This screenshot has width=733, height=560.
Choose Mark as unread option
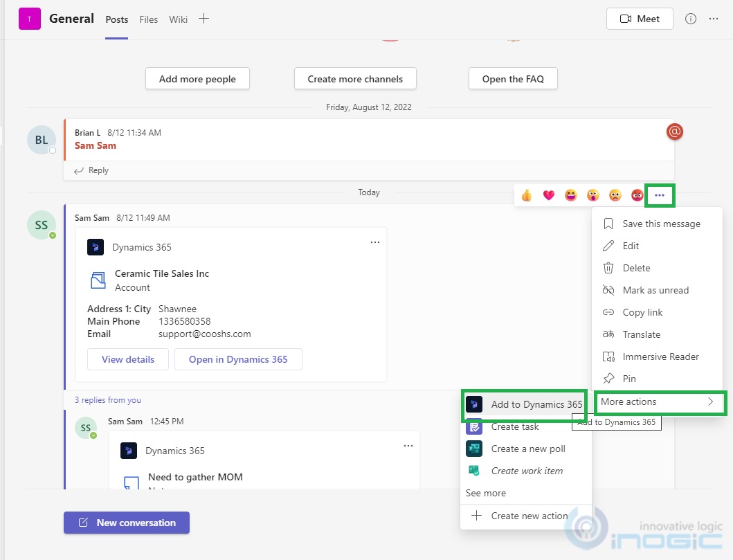[x=658, y=290]
